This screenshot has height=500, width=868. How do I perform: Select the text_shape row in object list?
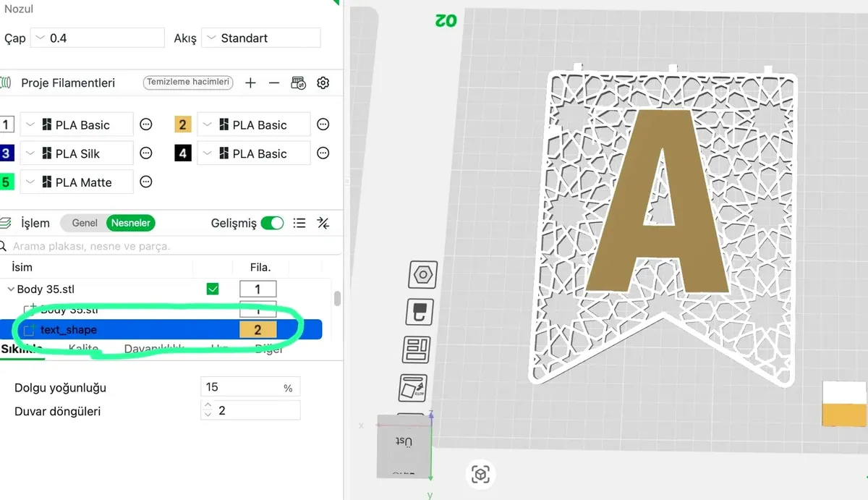[x=161, y=330]
